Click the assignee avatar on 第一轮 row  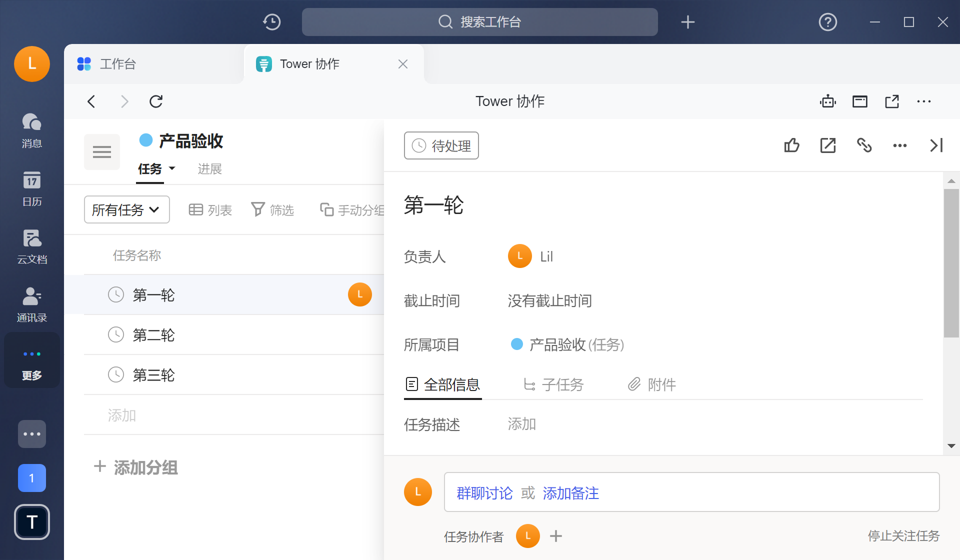360,294
